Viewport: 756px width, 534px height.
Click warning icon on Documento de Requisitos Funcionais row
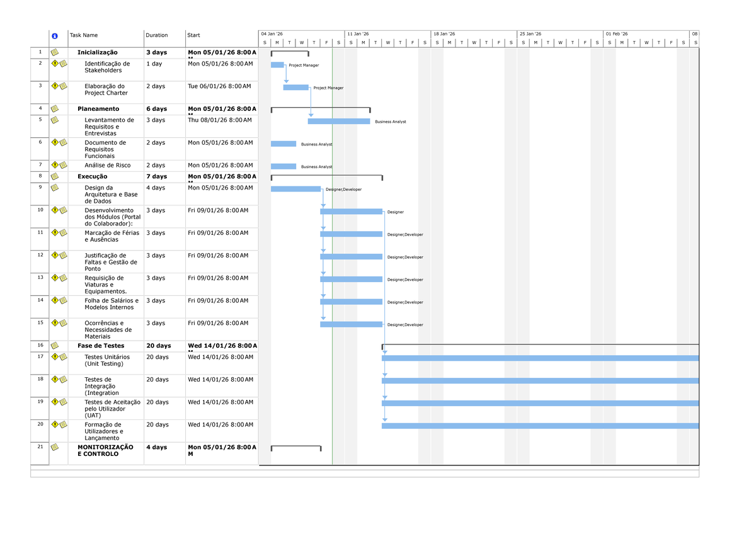click(55, 142)
